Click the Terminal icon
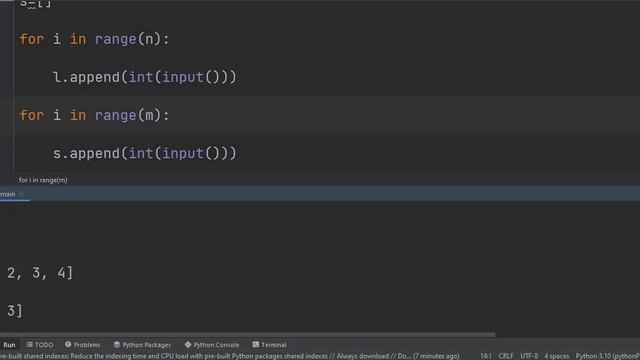This screenshot has width=640, height=360. click(x=256, y=345)
